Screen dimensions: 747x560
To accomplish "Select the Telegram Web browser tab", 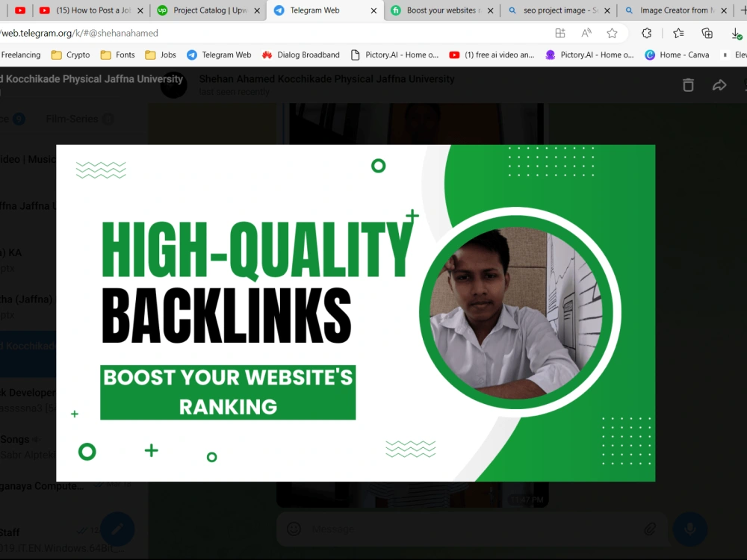I will pyautogui.click(x=314, y=10).
